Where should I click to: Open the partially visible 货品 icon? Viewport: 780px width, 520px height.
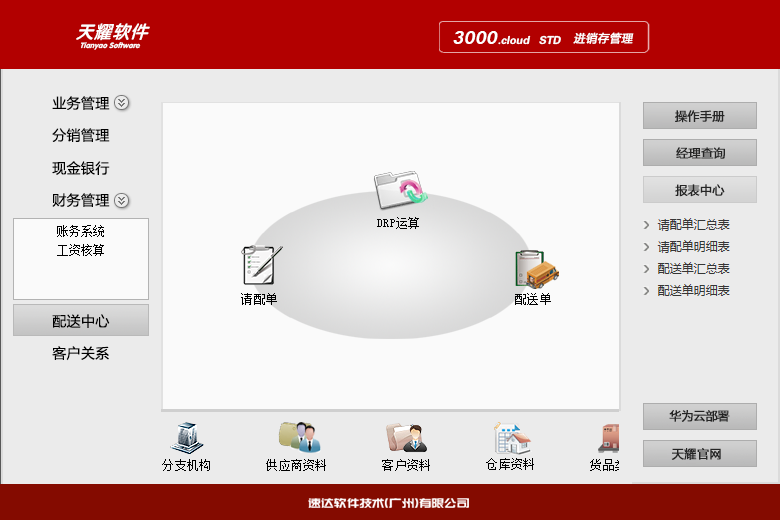click(609, 438)
